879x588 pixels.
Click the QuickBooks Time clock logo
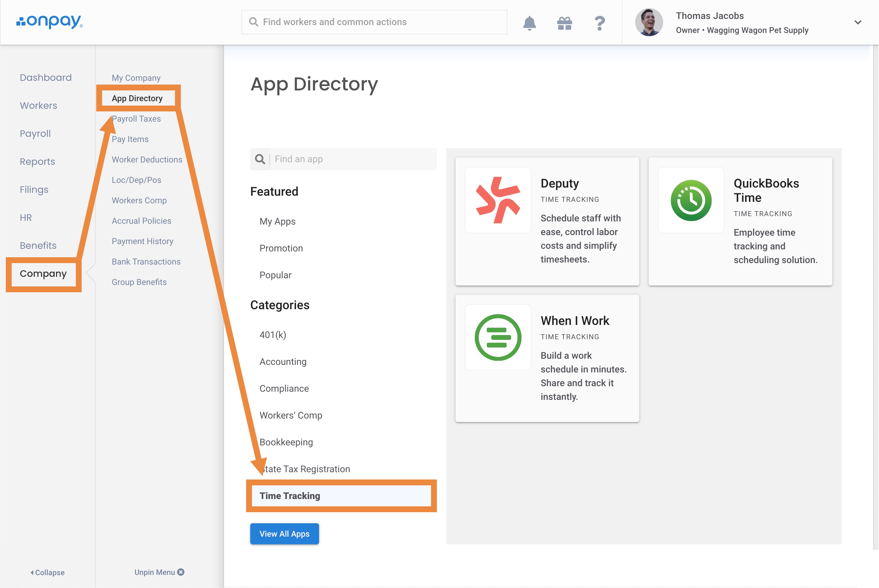click(691, 200)
